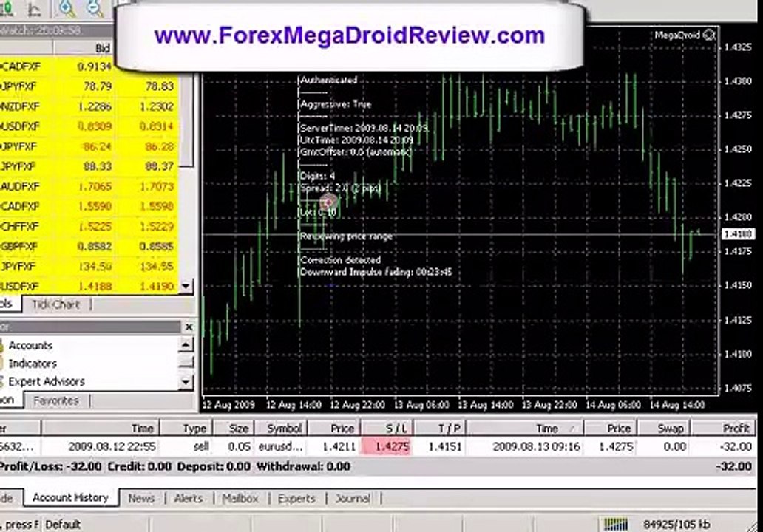Screen dimensions: 763x532
Task: Click the Expert Advisors icon in Navigator
Action: 1,381
